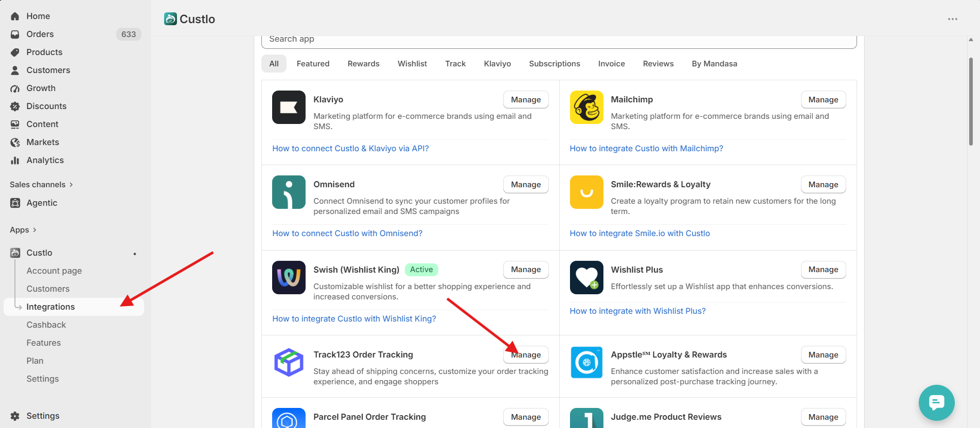980x428 pixels.
Task: Click the Parcel Panel Order Tracking logo
Action: click(289, 418)
